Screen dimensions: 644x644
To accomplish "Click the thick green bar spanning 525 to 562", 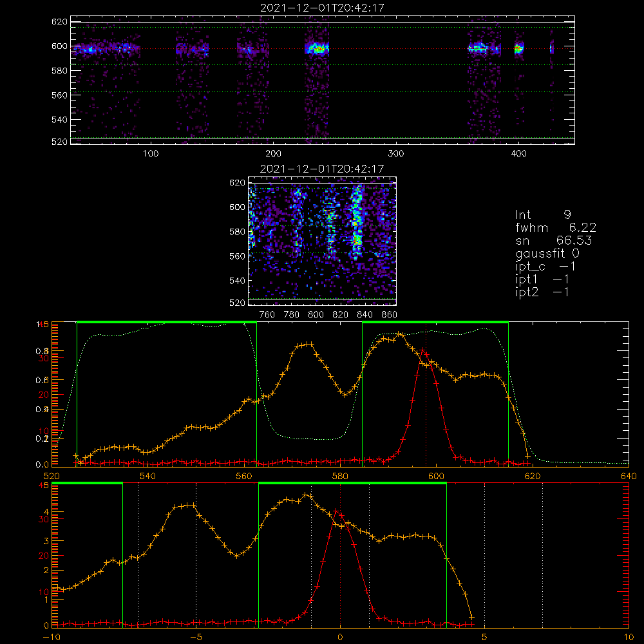I will pyautogui.click(x=167, y=323).
